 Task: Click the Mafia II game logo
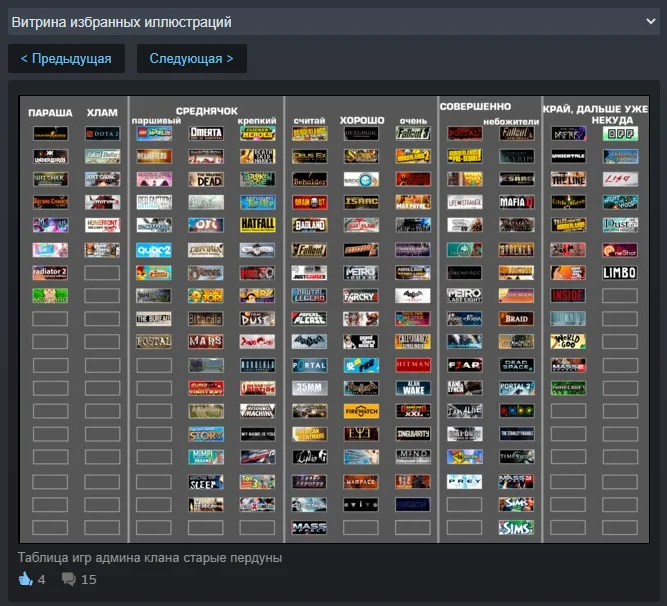[516, 202]
